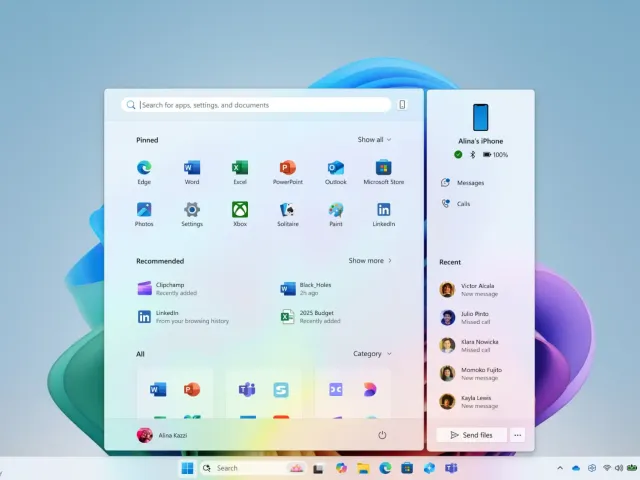640x480 pixels.
Task: Expand recommended items with Show more
Action: 370,261
